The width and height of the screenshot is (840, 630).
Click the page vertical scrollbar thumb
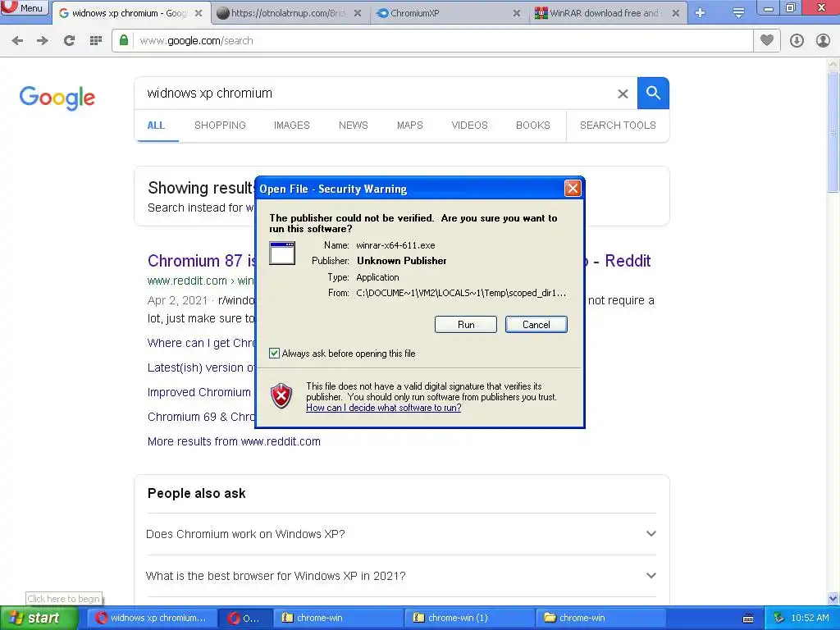coord(833,132)
